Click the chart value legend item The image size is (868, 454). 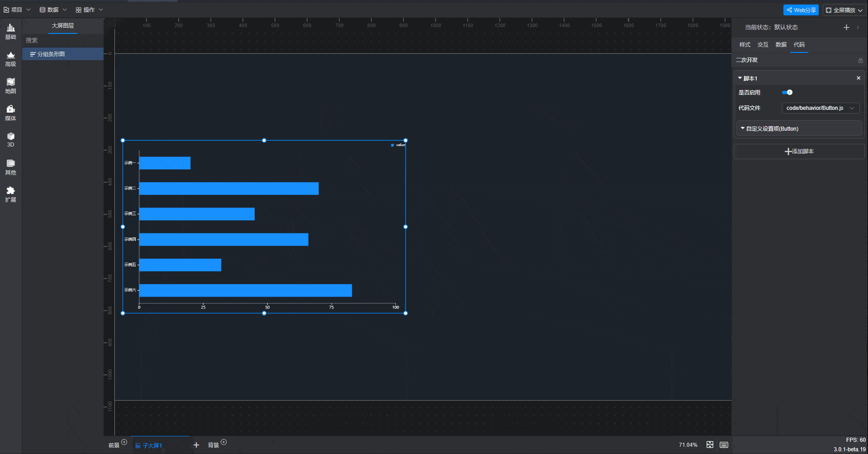[x=398, y=145]
